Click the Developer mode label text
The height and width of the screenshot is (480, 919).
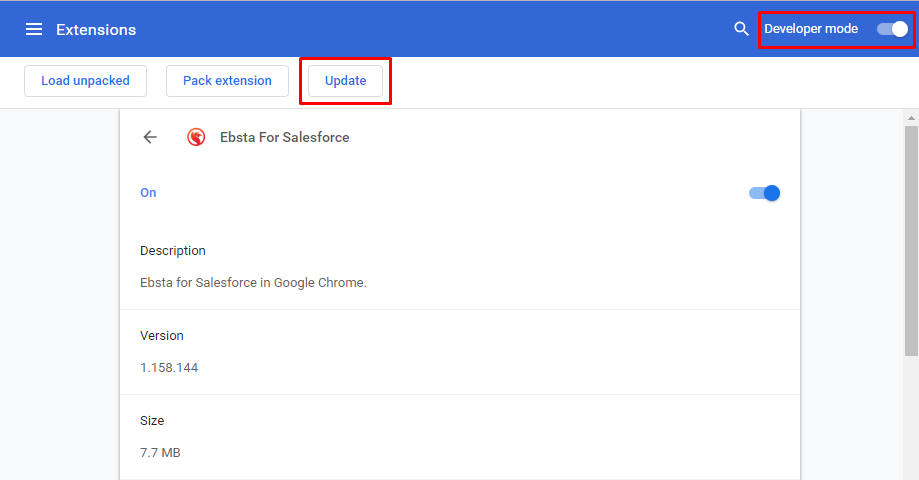pyautogui.click(x=811, y=29)
